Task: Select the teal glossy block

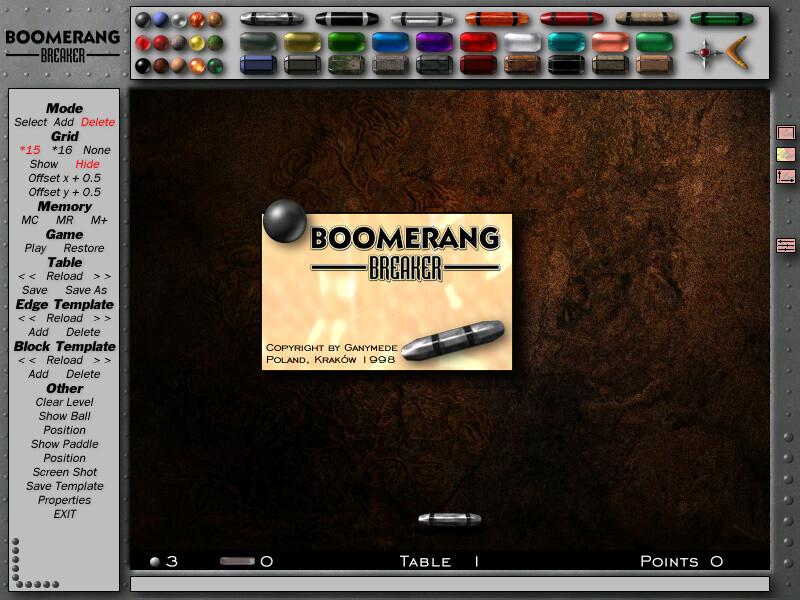Action: 566,42
